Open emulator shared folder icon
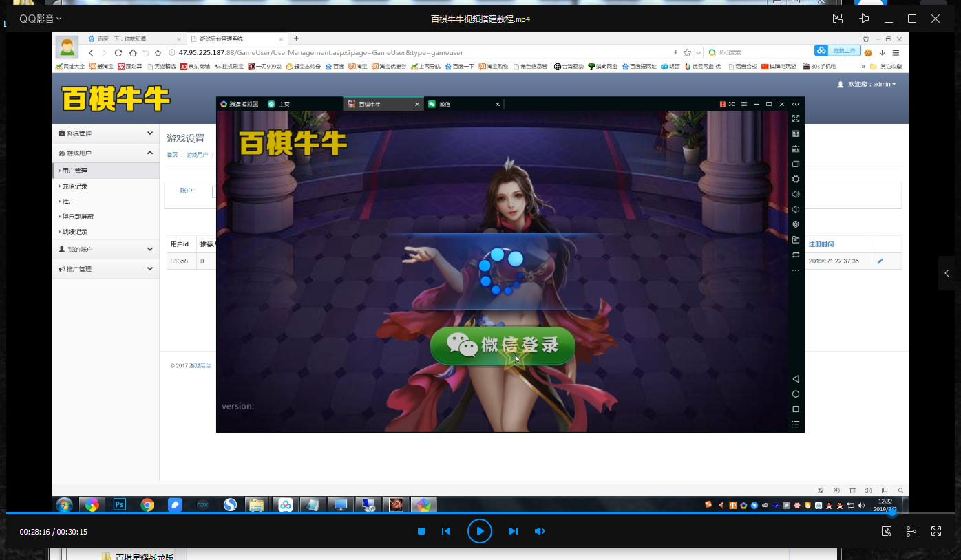This screenshot has height=560, width=961. click(796, 239)
